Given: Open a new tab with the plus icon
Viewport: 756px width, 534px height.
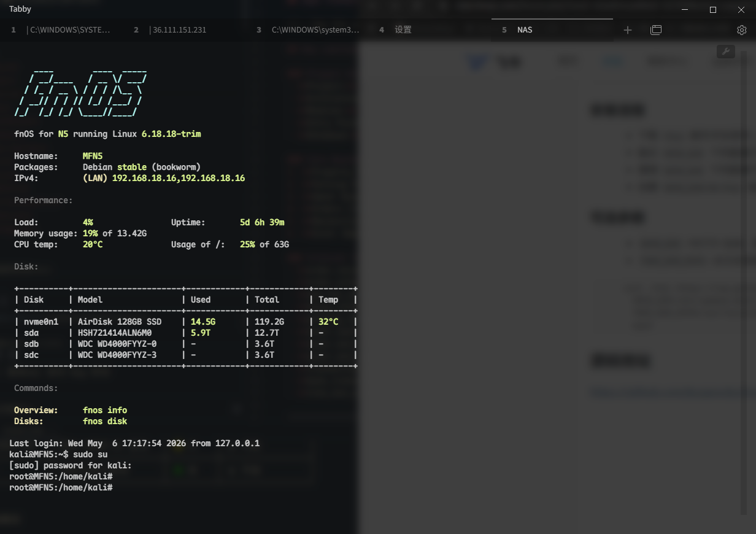Looking at the screenshot, I should (627, 30).
